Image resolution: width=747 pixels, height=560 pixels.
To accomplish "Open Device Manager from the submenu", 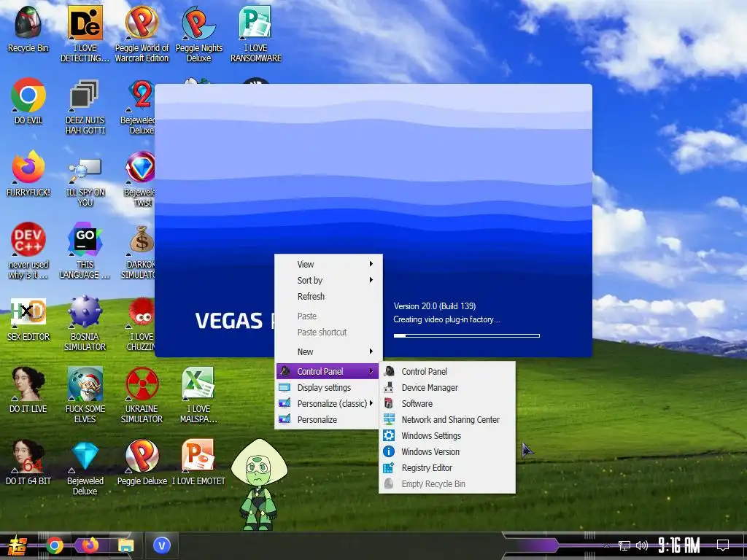I will (447, 388).
